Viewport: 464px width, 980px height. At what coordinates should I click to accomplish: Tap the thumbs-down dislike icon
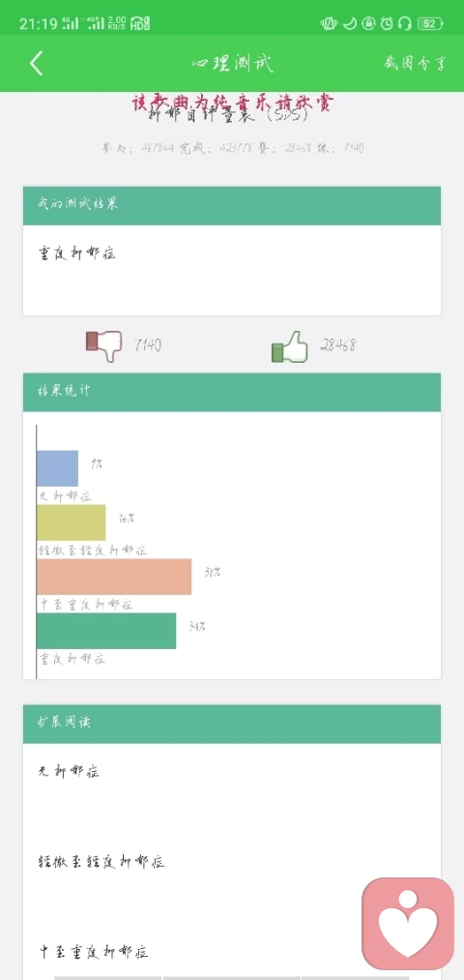click(x=103, y=345)
